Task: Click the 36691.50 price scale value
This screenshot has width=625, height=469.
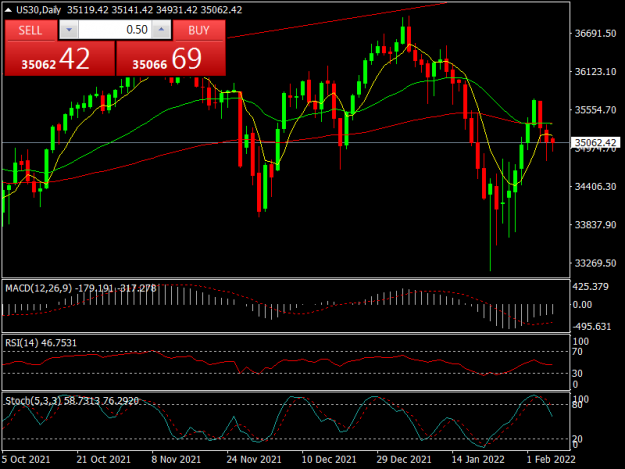Action: (x=595, y=33)
